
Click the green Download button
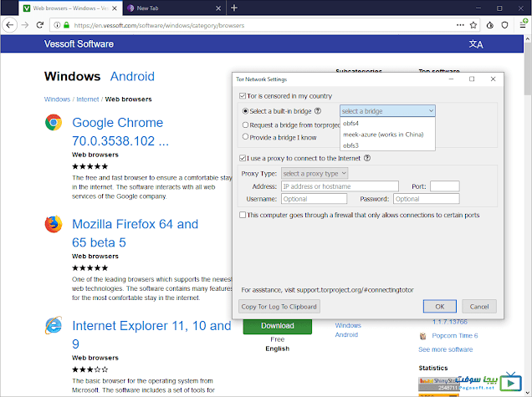(x=277, y=326)
